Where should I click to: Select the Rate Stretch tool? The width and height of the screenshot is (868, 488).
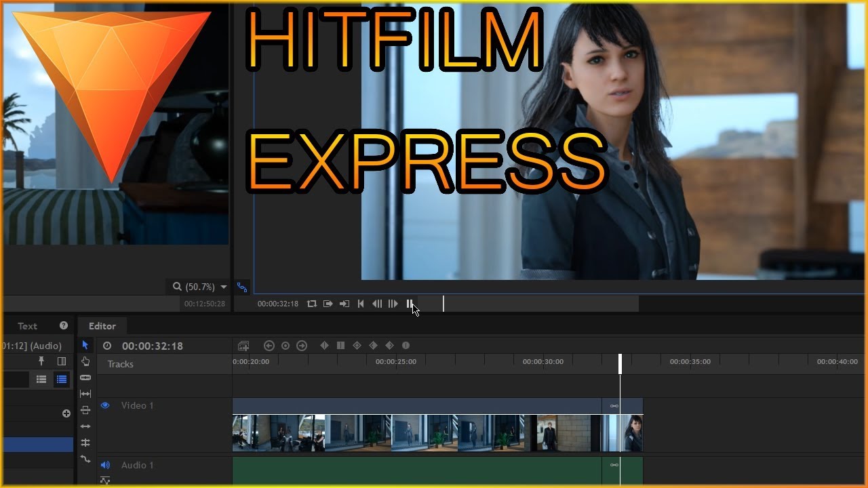[85, 459]
